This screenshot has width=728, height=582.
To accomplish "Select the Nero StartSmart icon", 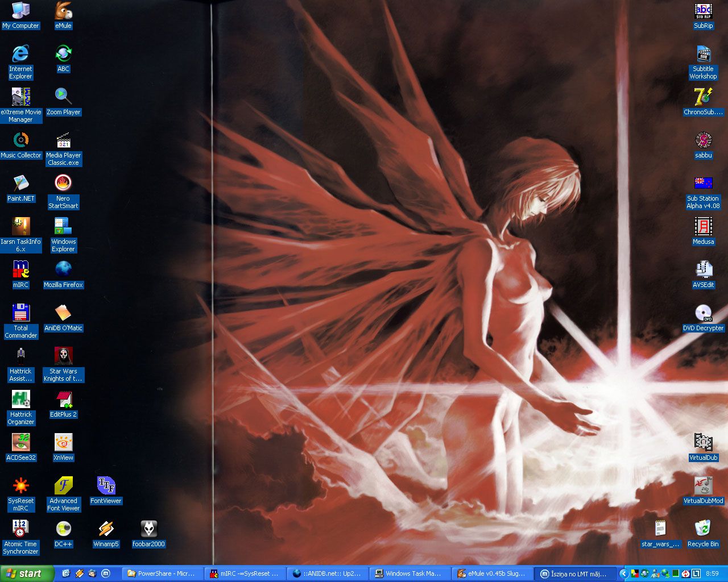I will coord(63,192).
